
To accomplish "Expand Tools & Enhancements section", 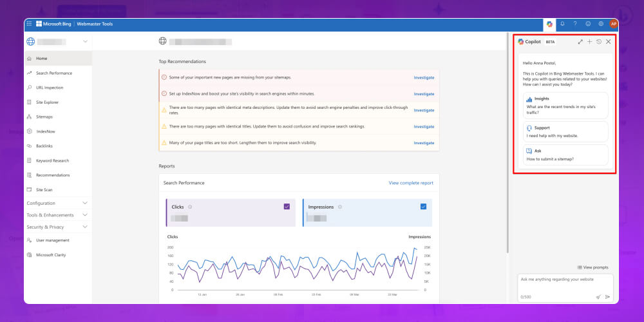I will 57,215.
